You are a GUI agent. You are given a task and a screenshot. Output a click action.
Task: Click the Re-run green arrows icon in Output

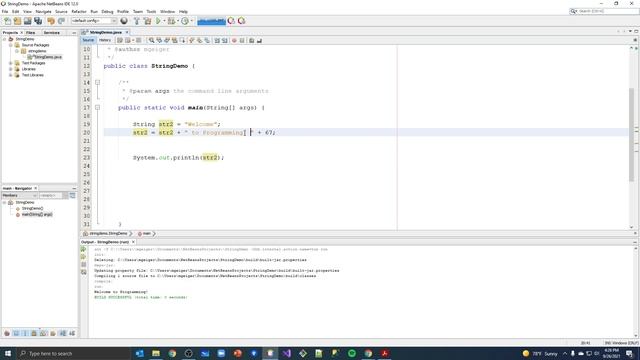(x=84, y=249)
